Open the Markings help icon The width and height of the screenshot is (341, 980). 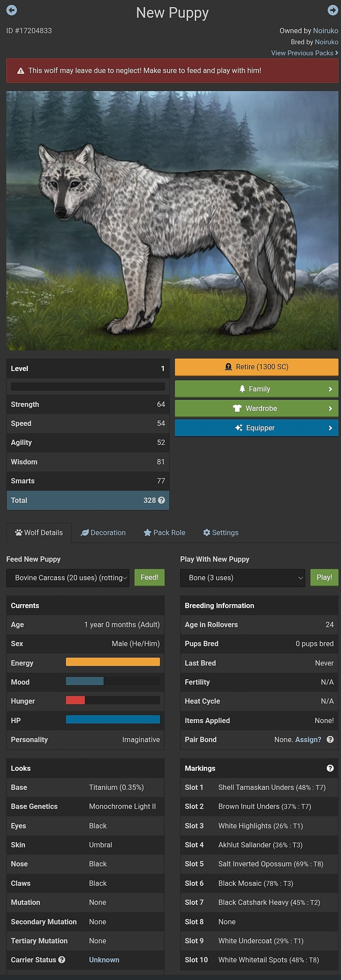(330, 768)
